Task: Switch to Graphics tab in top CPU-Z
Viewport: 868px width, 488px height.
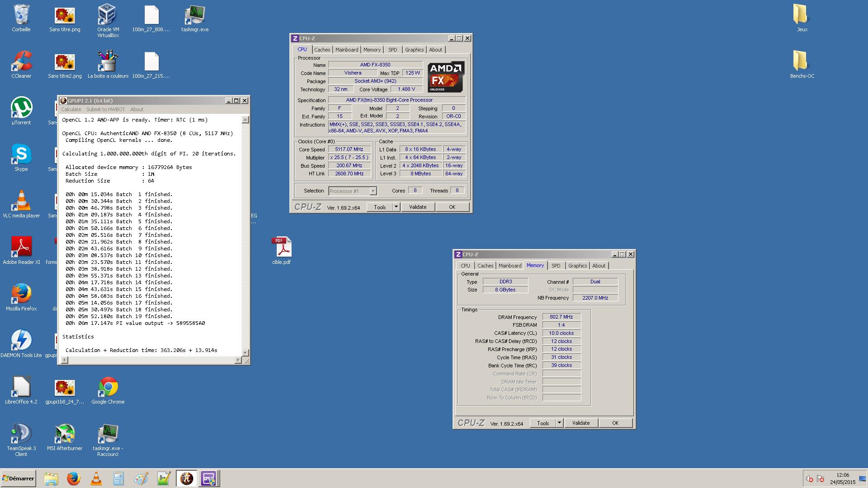Action: tap(415, 50)
